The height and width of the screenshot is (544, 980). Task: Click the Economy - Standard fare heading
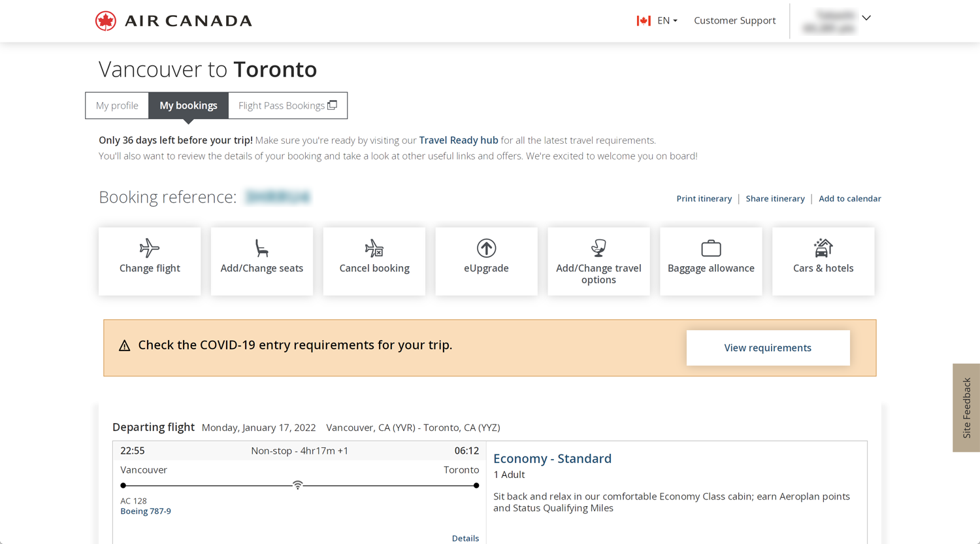point(552,458)
